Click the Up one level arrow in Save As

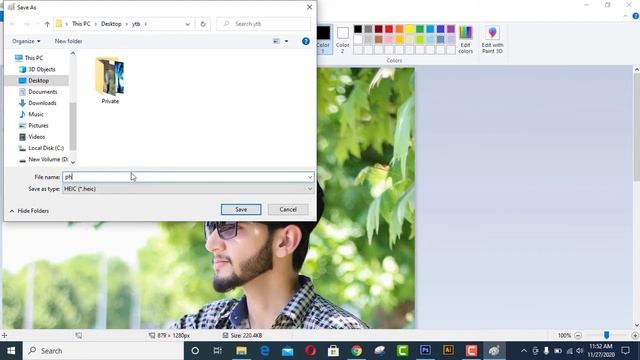pyautogui.click(x=47, y=24)
